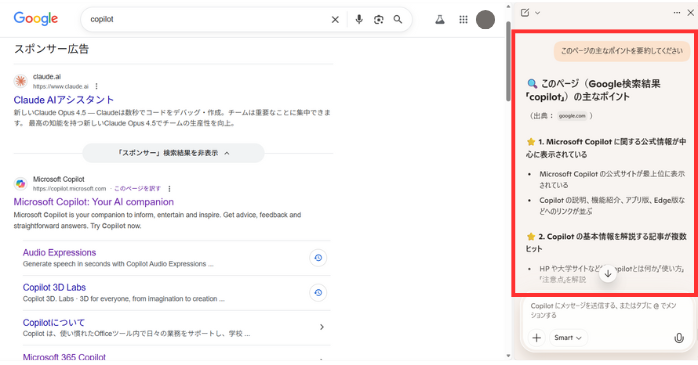Click the history icon beside Copilot 3D Labs
The height and width of the screenshot is (365, 698).
pos(318,292)
